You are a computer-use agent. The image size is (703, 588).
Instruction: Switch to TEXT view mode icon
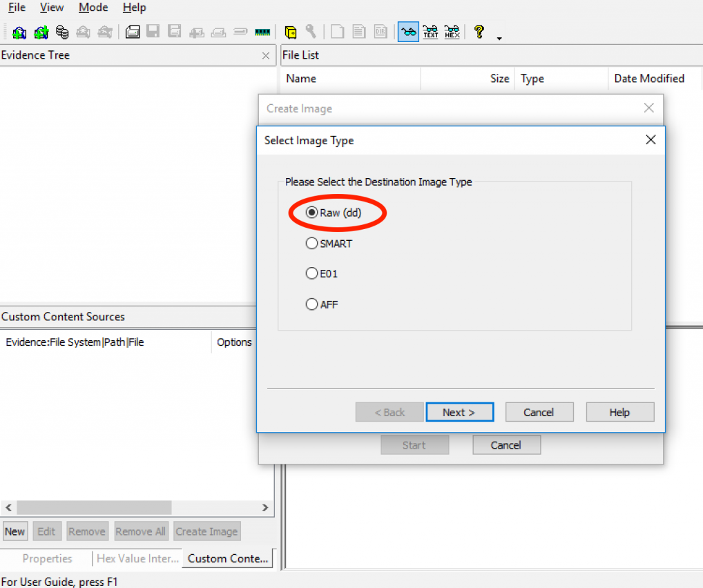(x=430, y=32)
